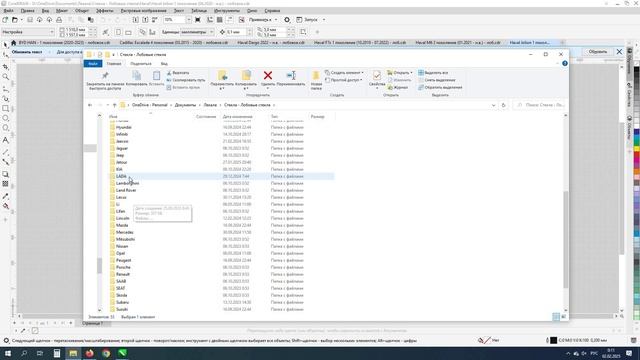Image resolution: width=640 pixels, height=360 pixels.
Task: Toggle CorelDRAW portrait page orientation
Action: click(118, 32)
